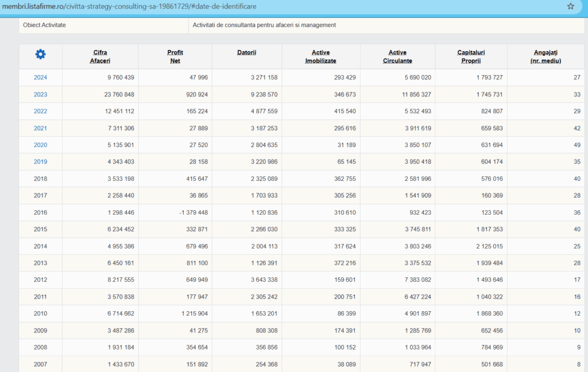588x372 pixels.
Task: Open the 2021 year link
Action: click(x=41, y=128)
